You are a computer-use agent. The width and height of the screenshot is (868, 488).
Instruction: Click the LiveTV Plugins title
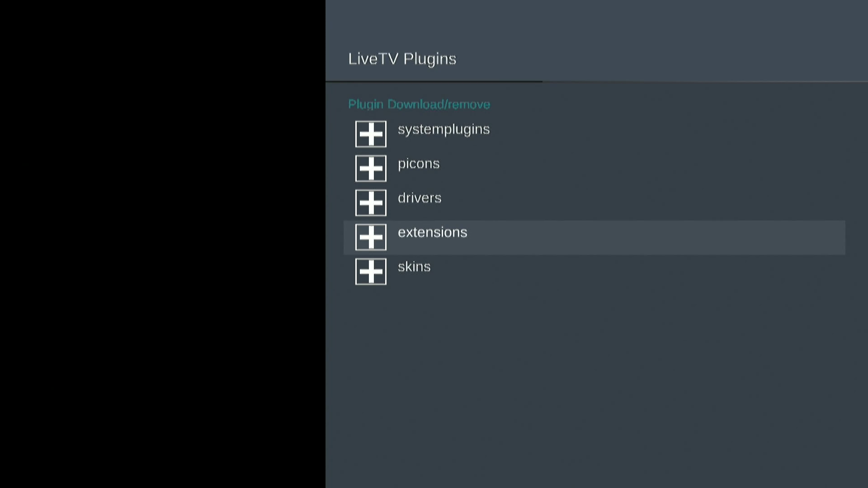[x=402, y=59]
